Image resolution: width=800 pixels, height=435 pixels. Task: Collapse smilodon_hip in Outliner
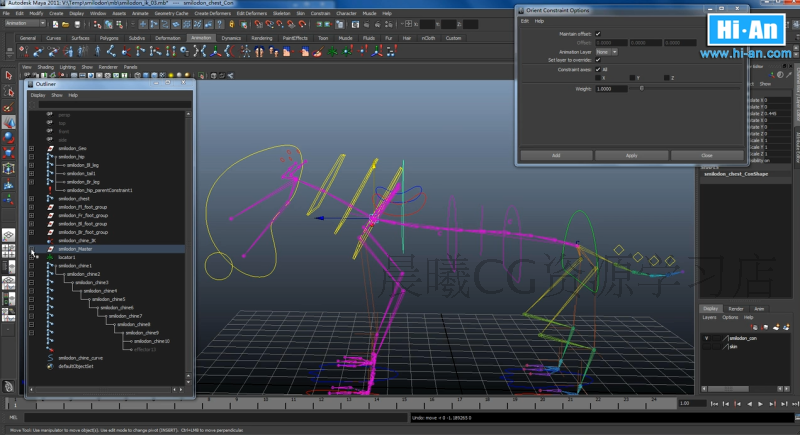32,157
